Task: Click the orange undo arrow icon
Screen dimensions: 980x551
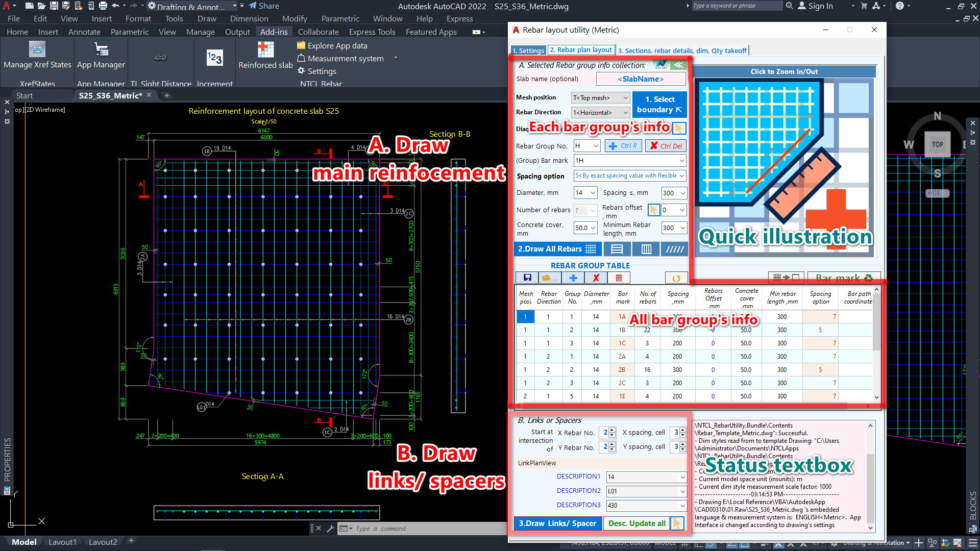Action: click(x=676, y=278)
